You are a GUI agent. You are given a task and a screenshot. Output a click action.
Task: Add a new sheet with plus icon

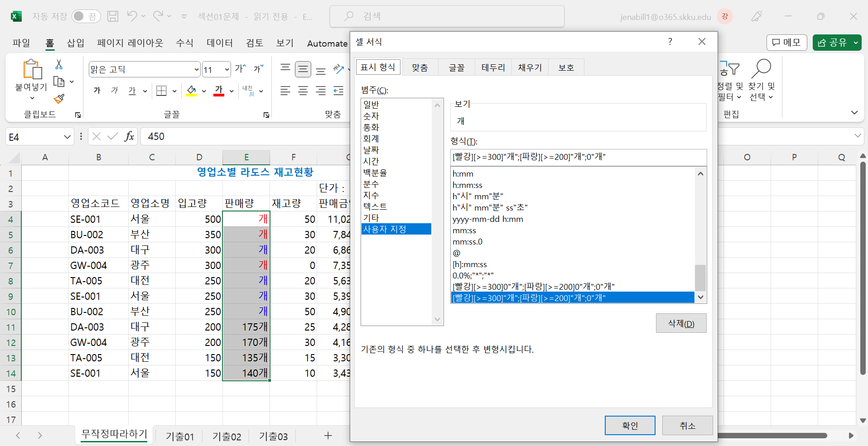(x=328, y=436)
